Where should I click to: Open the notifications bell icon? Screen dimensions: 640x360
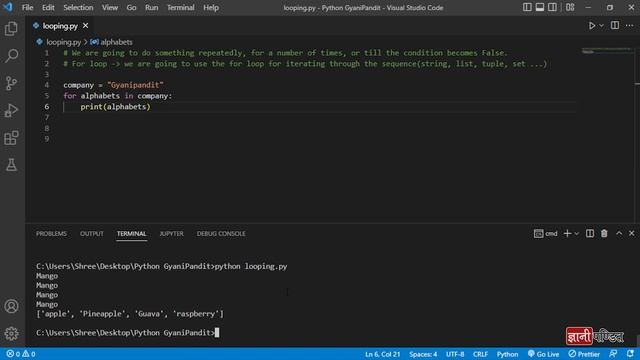click(630, 354)
